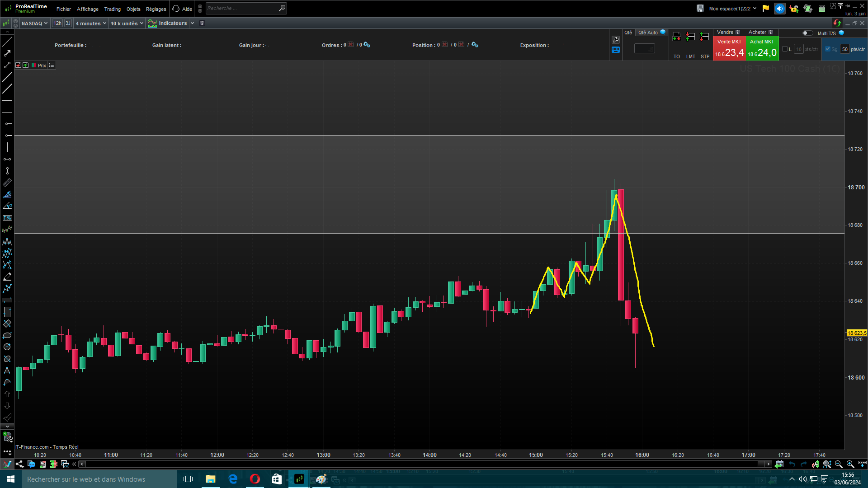Uncheck the Sg stop checkbox
This screenshot has height=488, width=868.
(x=828, y=49)
